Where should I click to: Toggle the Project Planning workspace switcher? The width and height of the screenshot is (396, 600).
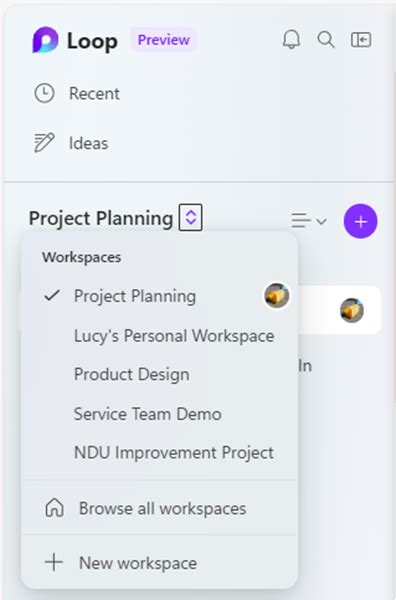coord(191,218)
